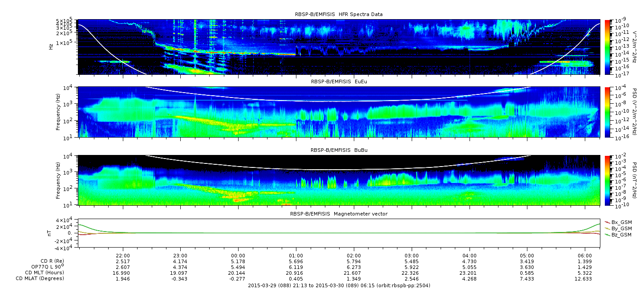
Task: Click the By_GSM yellow legend line marker
Action: tap(607, 228)
